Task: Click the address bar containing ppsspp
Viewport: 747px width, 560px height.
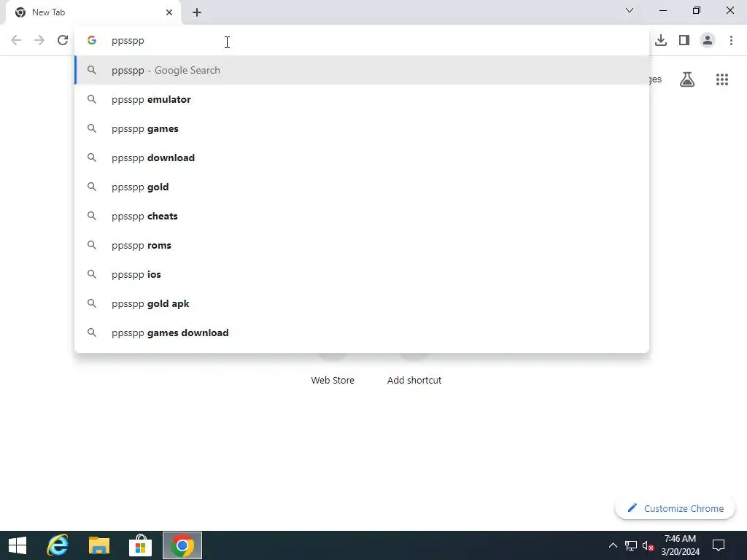Action: tap(362, 41)
